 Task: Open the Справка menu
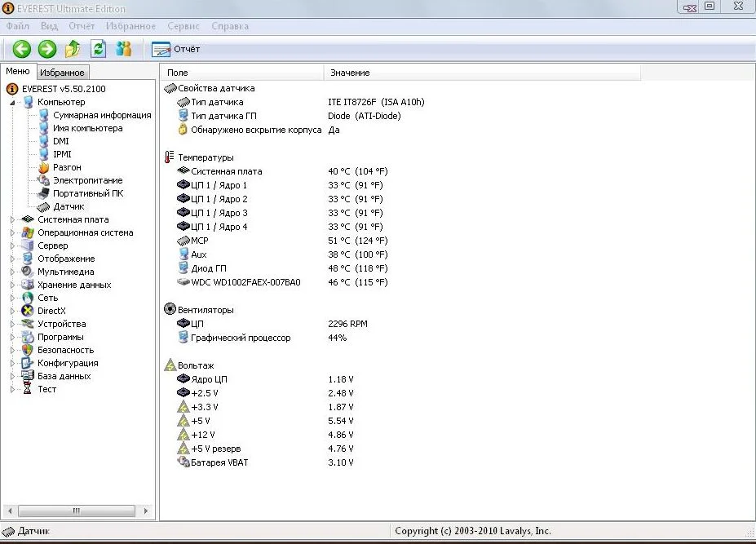230,26
